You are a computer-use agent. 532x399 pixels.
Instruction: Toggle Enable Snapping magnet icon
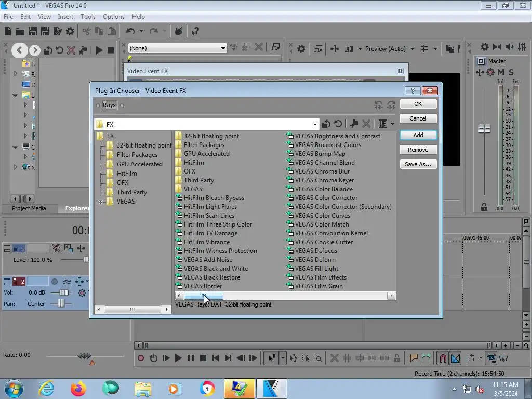(x=443, y=358)
